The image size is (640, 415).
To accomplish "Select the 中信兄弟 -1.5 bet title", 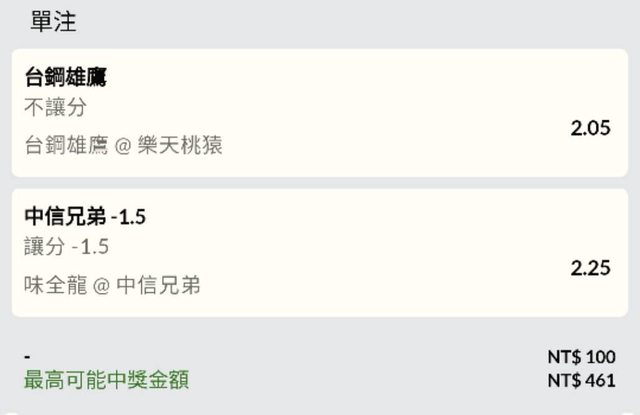I will tap(86, 217).
